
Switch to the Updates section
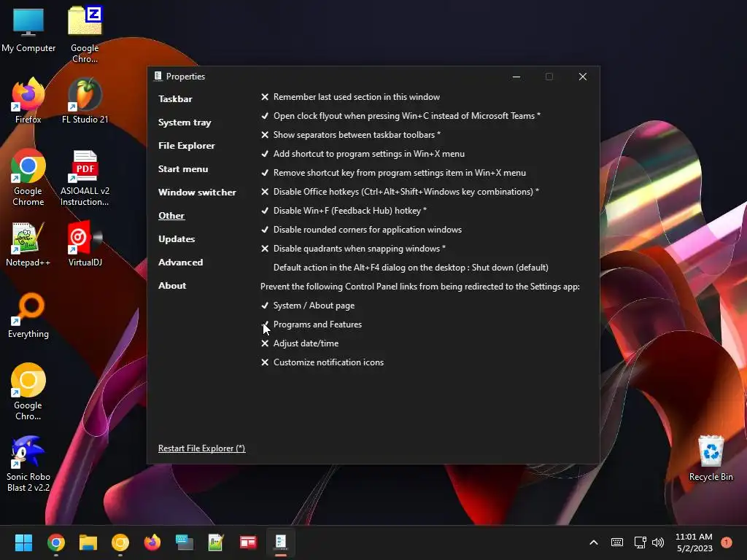pyautogui.click(x=177, y=239)
